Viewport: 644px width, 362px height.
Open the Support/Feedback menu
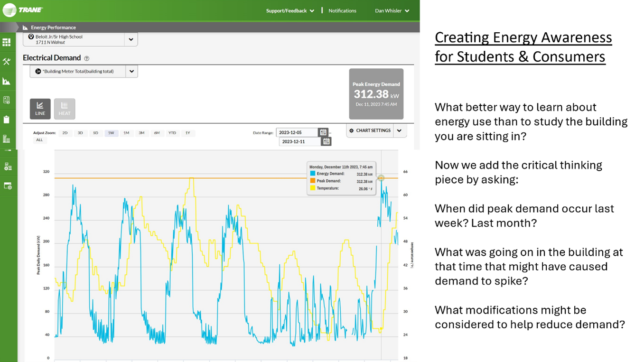[x=289, y=10]
